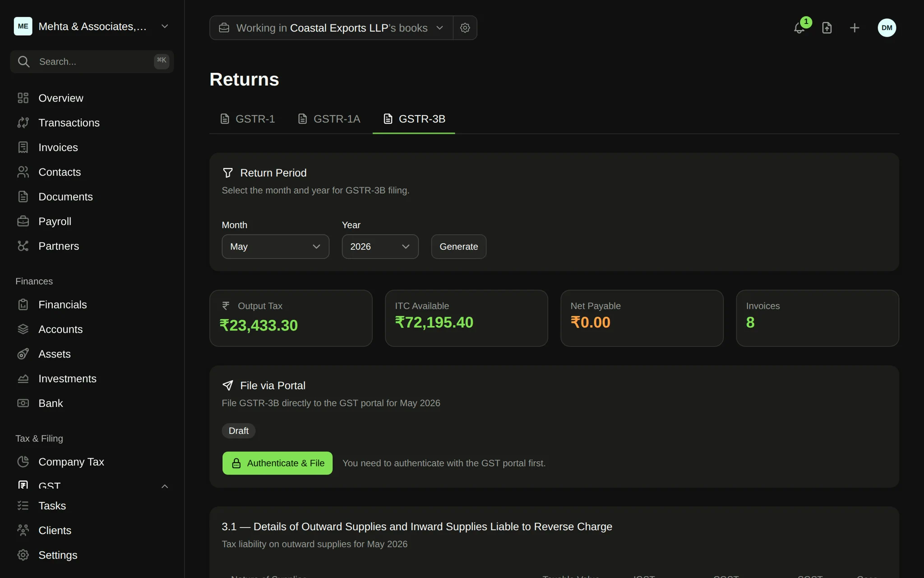Click the Output Tax ₹23,433.30 card

coord(291,318)
